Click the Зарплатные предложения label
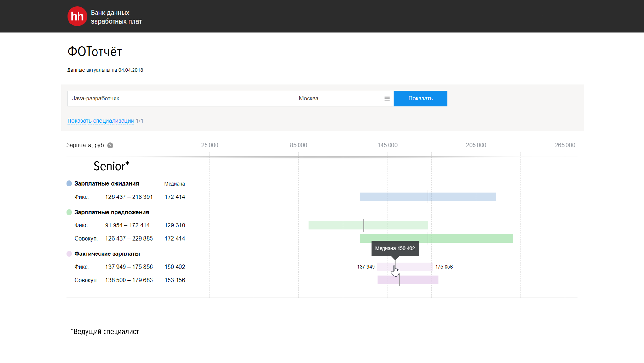Screen dimensions: 644x363 tap(112, 212)
